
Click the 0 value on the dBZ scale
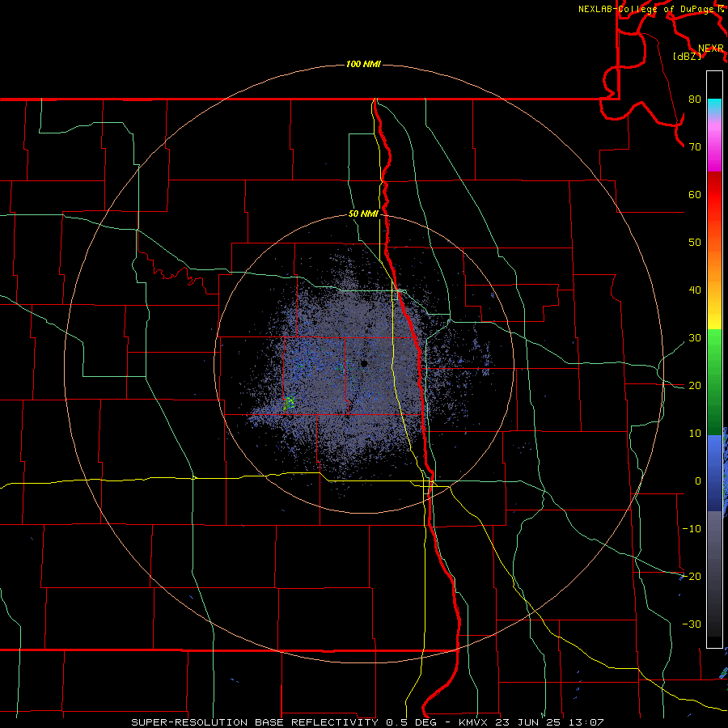(x=698, y=481)
